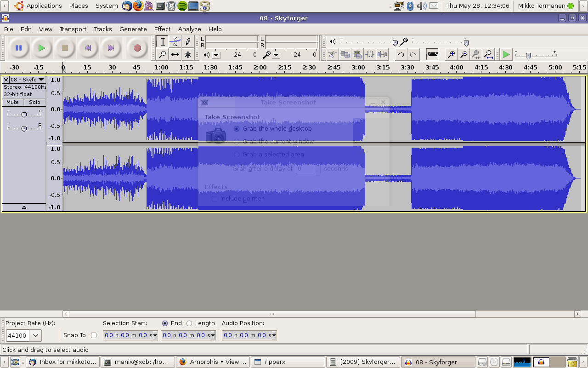Open the Project Rate dropdown
588x368 pixels.
click(36, 335)
